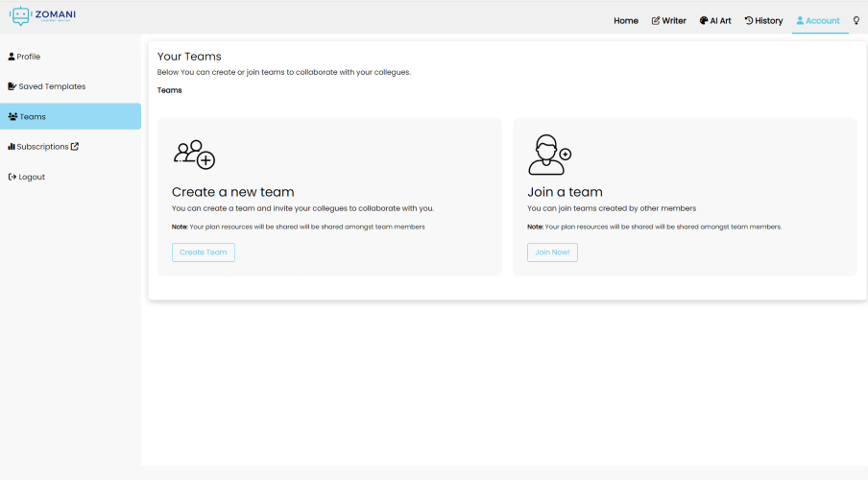Click the Join Now! button

[552, 252]
